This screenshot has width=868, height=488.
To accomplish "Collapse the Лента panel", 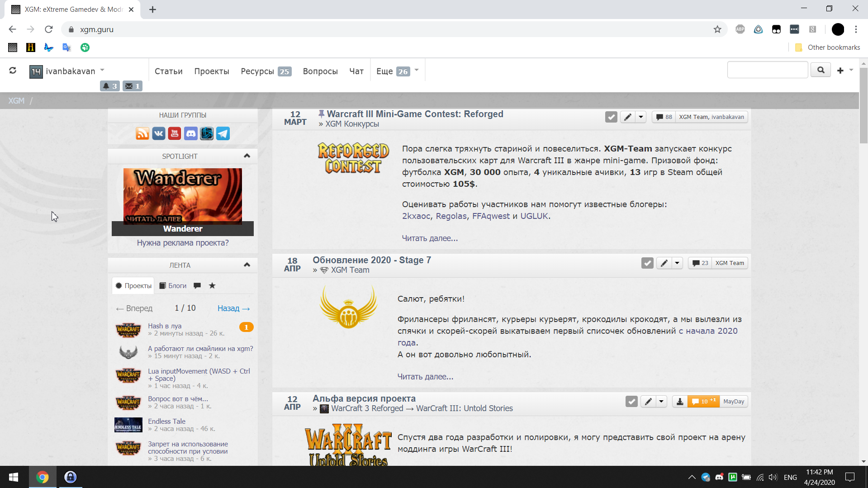I will point(247,265).
